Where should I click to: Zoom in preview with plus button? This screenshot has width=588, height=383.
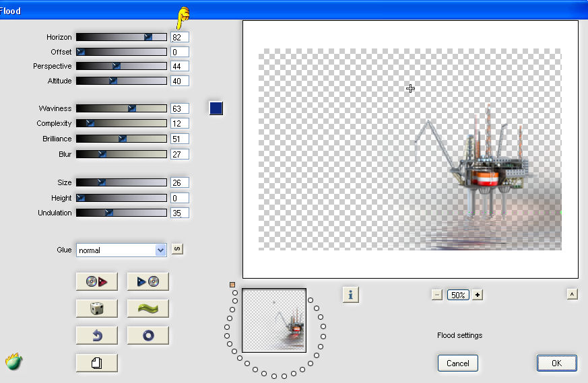(478, 295)
